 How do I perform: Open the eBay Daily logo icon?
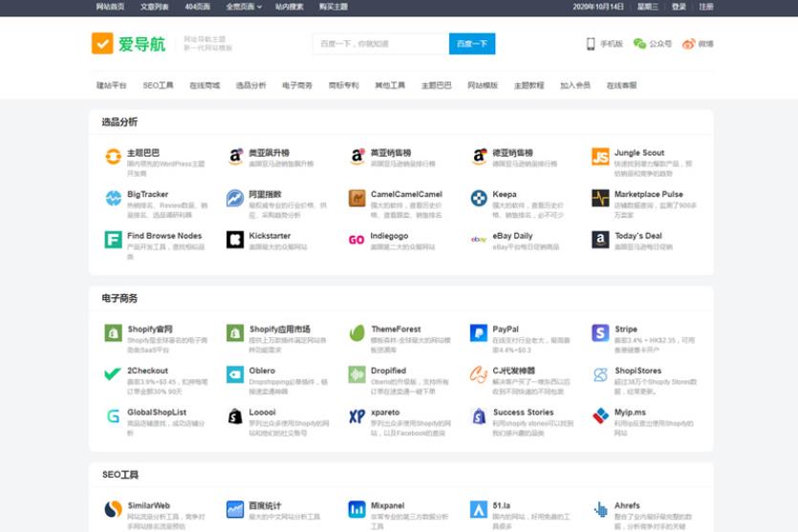click(x=479, y=240)
